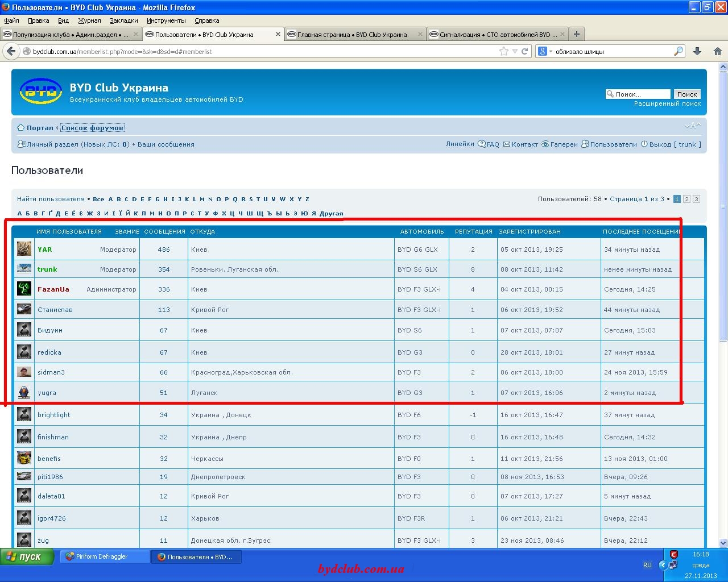The height and width of the screenshot is (582, 728).
Task: Open the Расширенный поиск link
Action: [x=667, y=103]
